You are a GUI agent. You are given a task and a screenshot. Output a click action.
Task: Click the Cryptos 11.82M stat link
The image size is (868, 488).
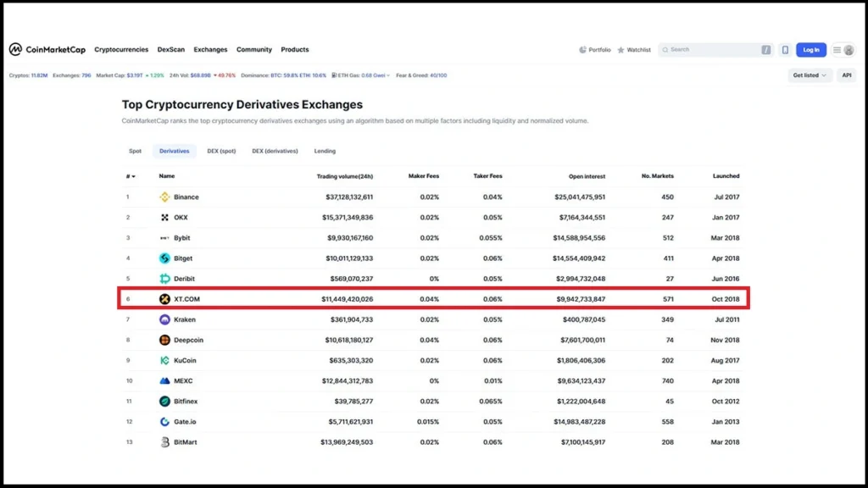[28, 75]
